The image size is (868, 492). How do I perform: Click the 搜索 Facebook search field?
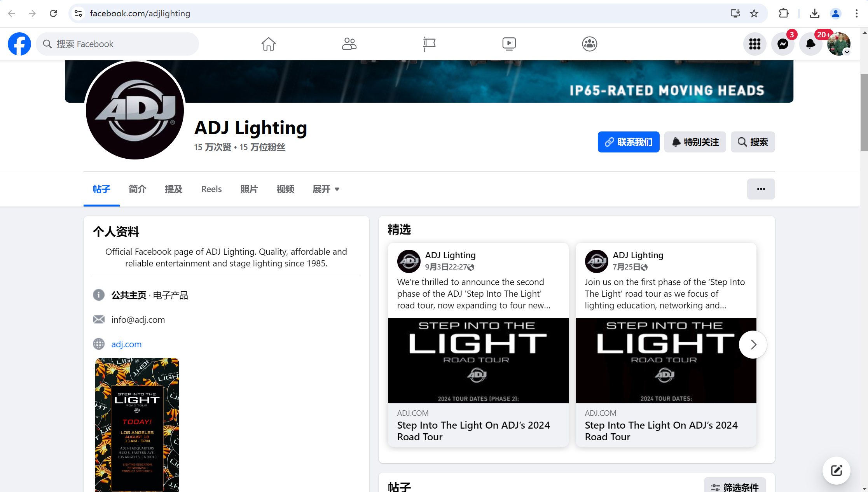(117, 44)
